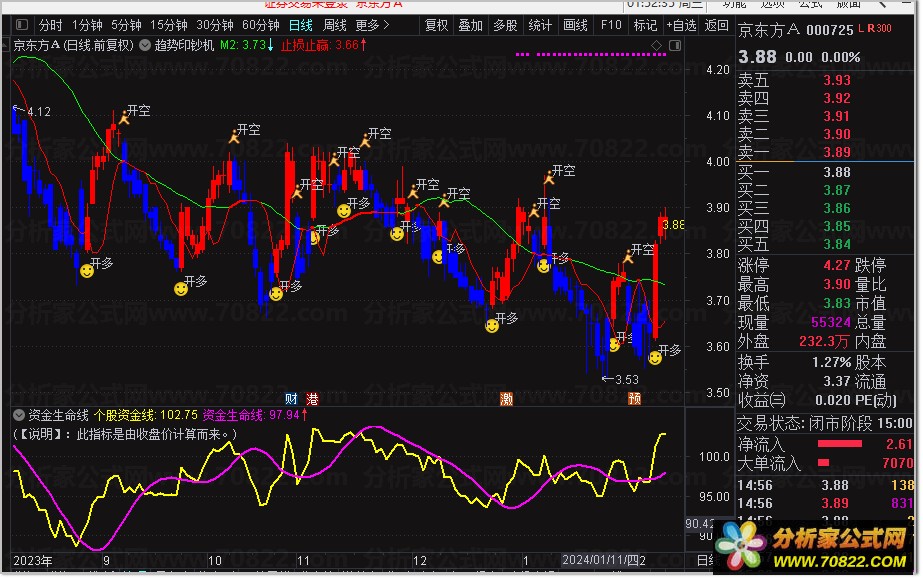Screen dimensions: 923x578
Task: Open the F10 company info
Action: 610,25
